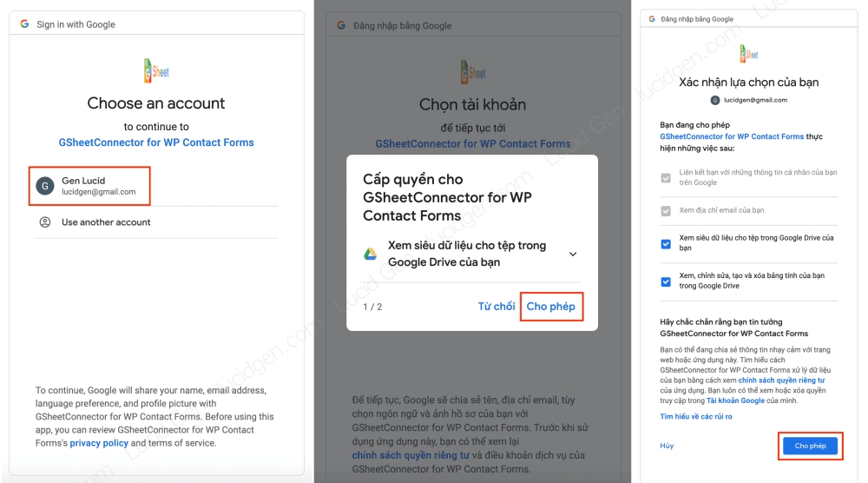Click the Google logo beside 'Sign in with Google'
Image resolution: width=868 pixels, height=483 pixels.
tap(24, 23)
